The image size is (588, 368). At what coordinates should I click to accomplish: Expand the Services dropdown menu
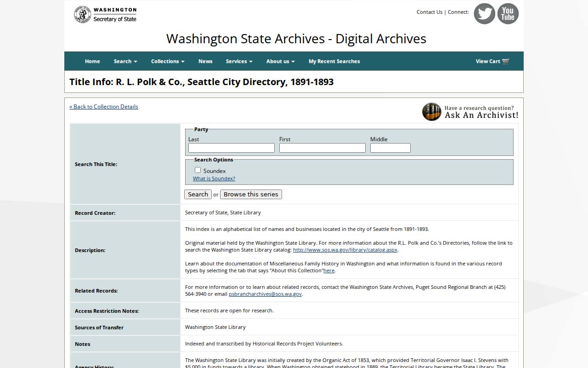coord(239,61)
